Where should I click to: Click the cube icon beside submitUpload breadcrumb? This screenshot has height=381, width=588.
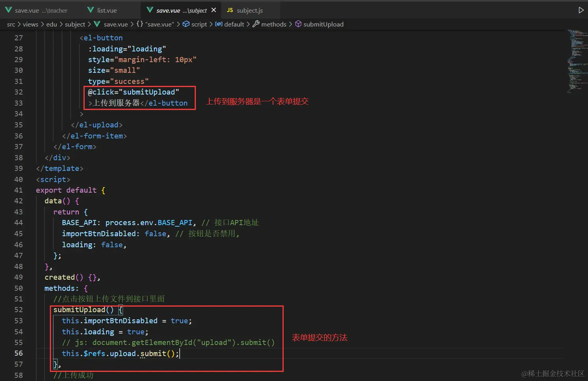pyautogui.click(x=298, y=24)
